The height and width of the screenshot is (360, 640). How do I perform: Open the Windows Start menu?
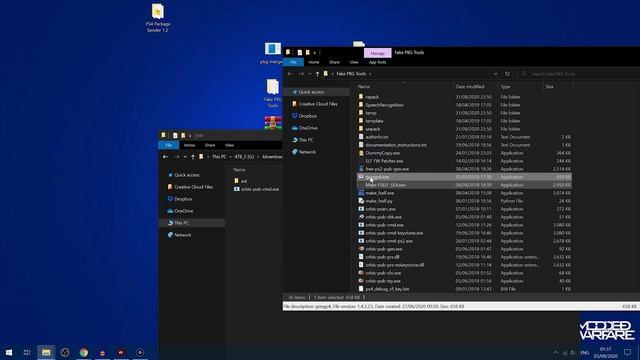(9, 352)
